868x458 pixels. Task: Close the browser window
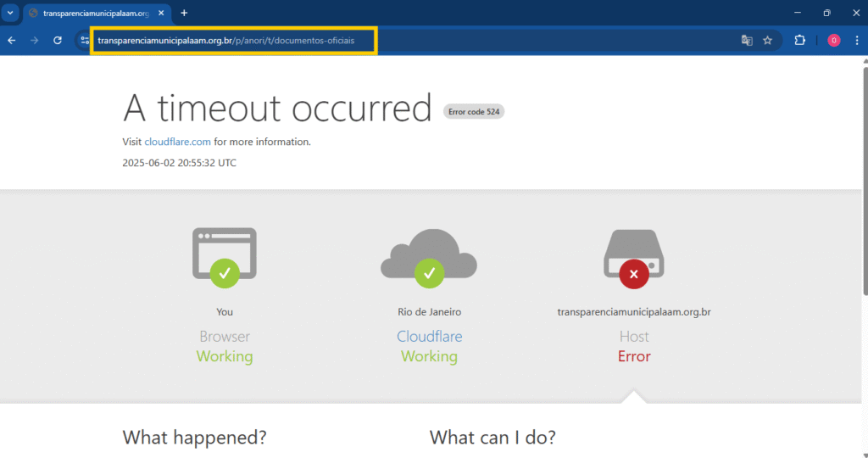tap(856, 13)
